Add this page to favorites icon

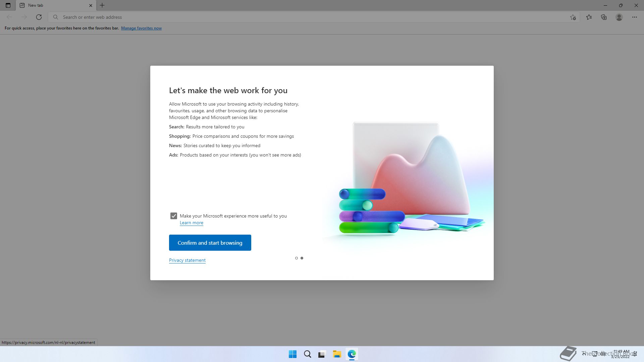[573, 17]
